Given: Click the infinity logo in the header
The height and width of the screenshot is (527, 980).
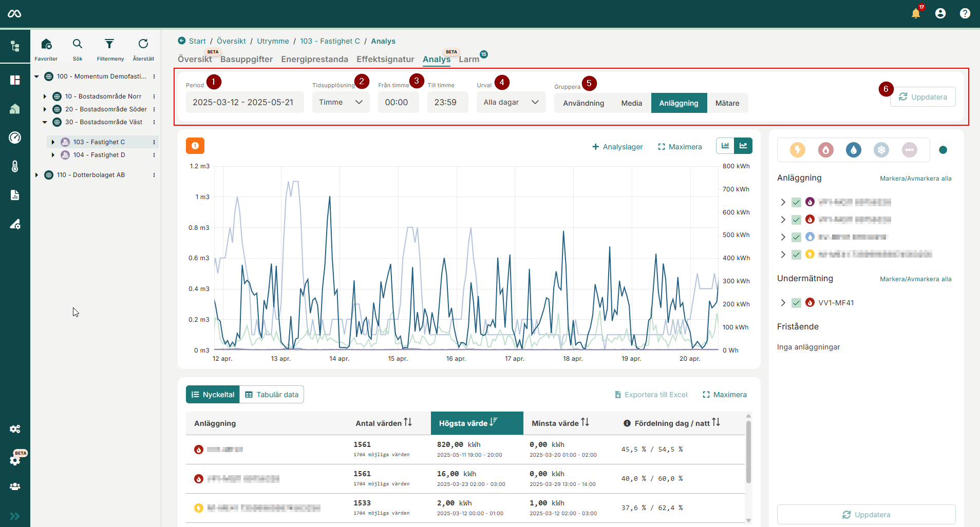Looking at the screenshot, I should click(x=14, y=13).
